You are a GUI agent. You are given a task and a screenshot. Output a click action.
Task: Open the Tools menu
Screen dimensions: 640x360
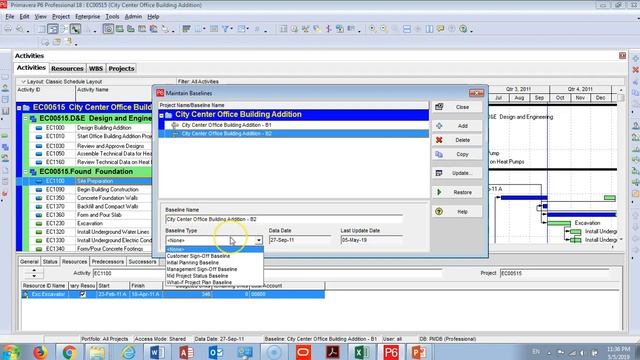point(112,17)
